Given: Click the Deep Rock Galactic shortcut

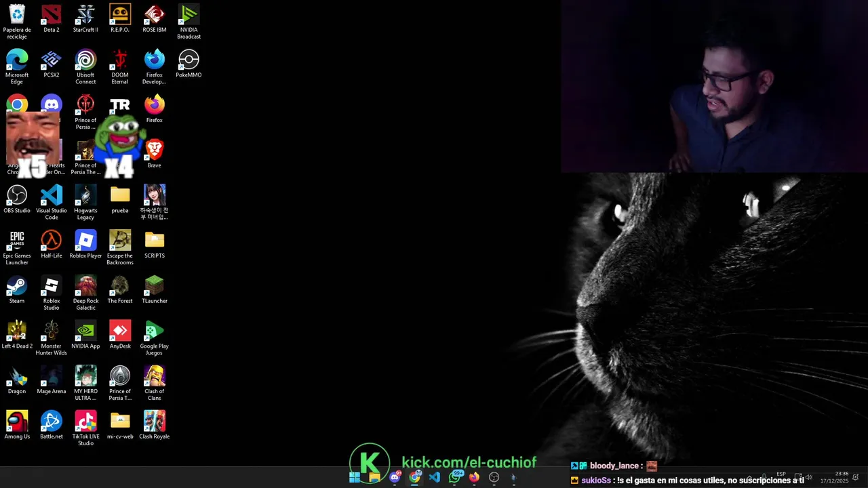Looking at the screenshot, I should click(85, 293).
